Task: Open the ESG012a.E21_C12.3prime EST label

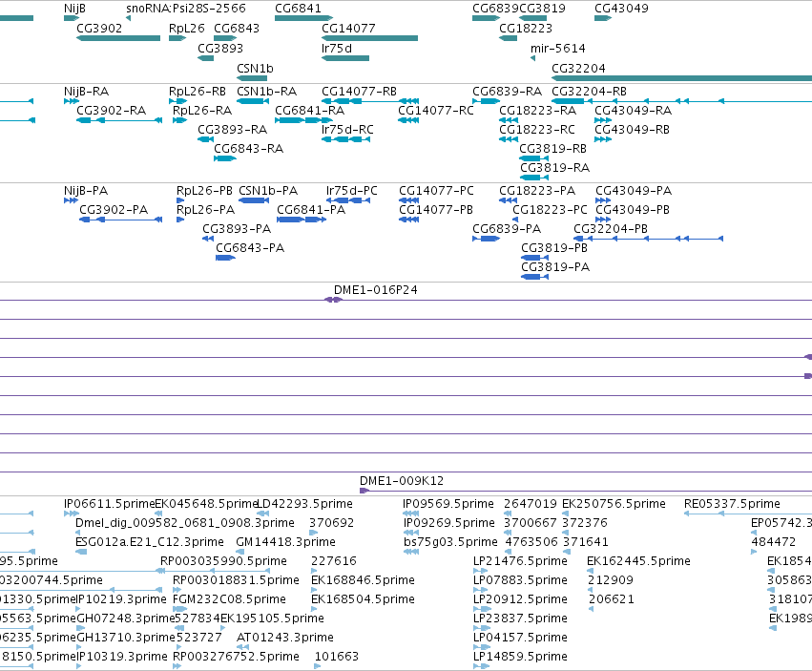Action: [149, 542]
